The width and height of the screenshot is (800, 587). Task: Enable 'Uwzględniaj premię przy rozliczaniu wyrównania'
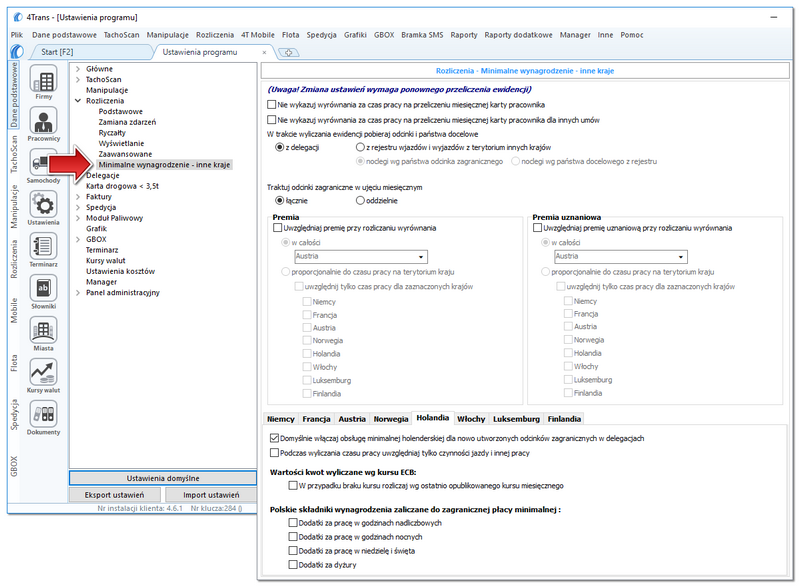pos(278,228)
